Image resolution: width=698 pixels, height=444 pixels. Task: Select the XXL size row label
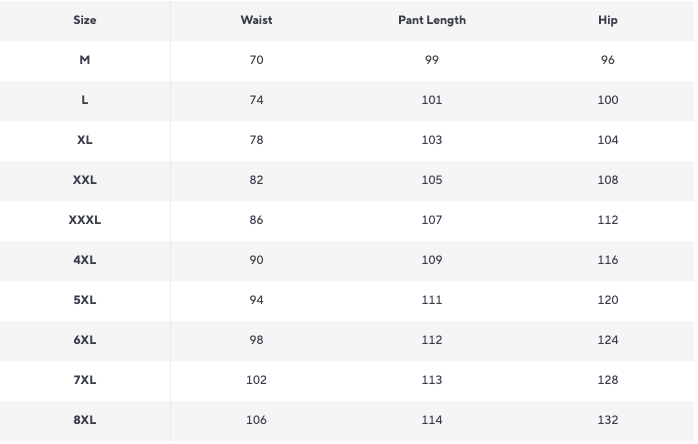(85, 180)
